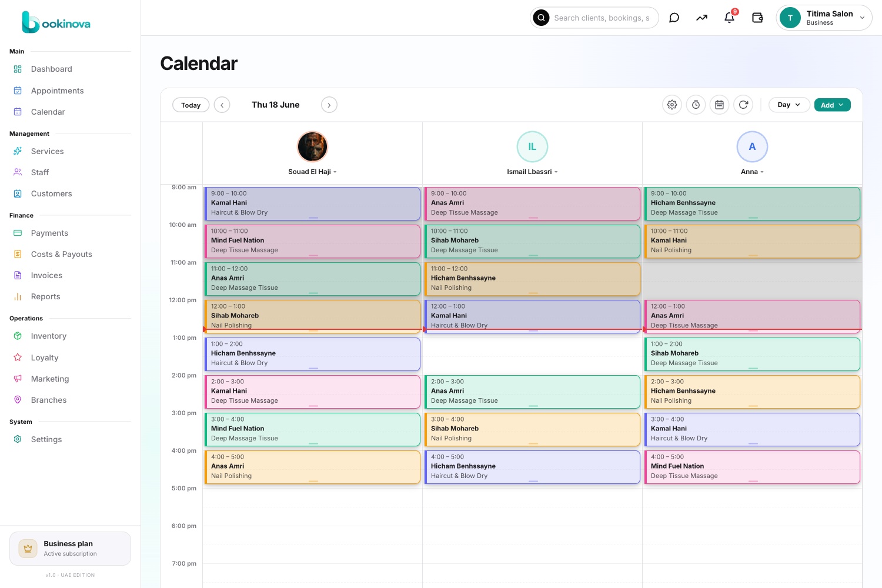Click the Today button
Image resolution: width=882 pixels, height=588 pixels.
(191, 105)
